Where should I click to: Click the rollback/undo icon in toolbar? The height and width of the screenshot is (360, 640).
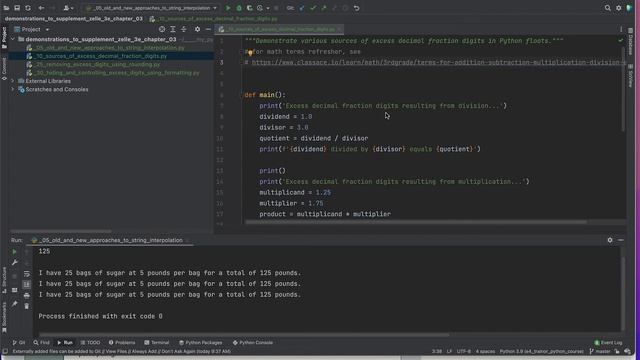pyautogui.click(x=356, y=8)
